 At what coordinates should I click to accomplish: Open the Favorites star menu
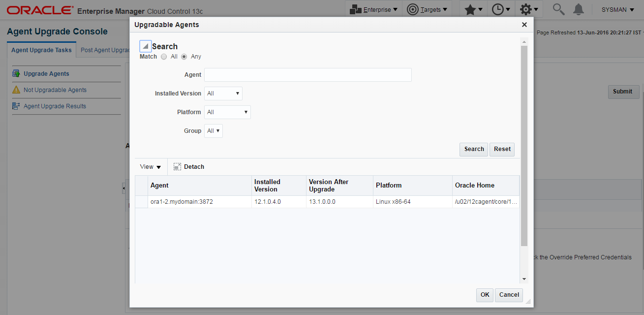pos(474,9)
